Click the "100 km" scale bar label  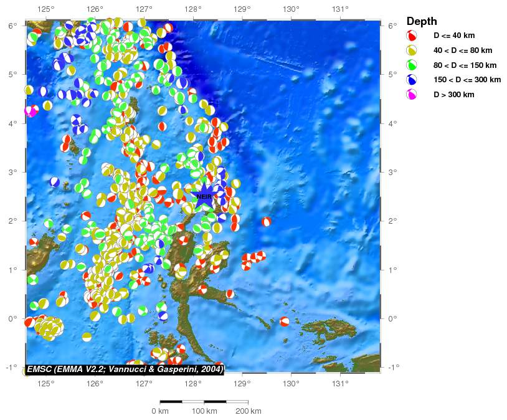point(204,411)
